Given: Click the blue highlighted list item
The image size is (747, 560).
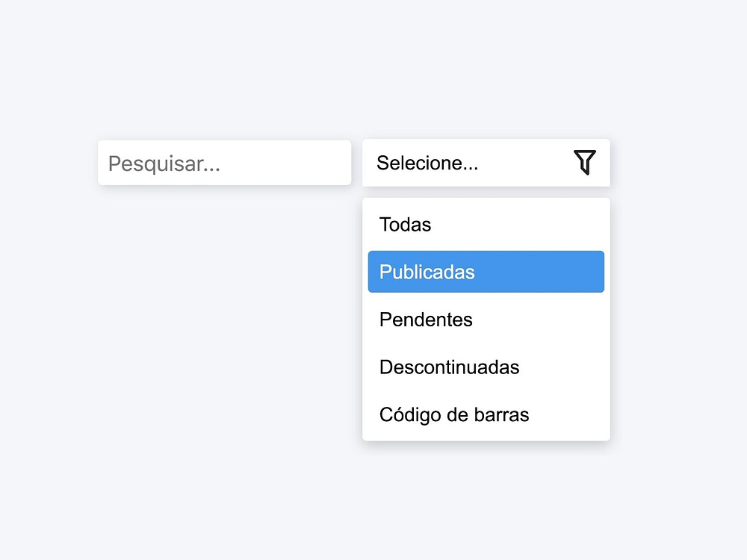Looking at the screenshot, I should coord(486,272).
